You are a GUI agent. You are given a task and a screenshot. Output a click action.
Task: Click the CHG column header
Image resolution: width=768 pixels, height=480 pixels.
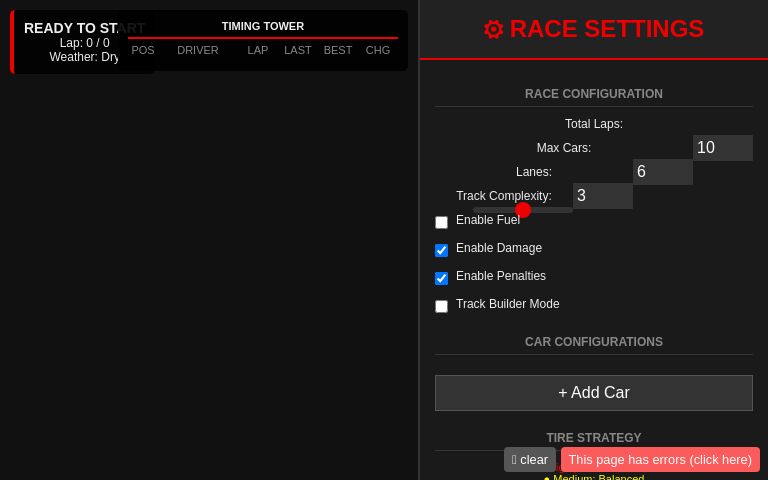[378, 50]
